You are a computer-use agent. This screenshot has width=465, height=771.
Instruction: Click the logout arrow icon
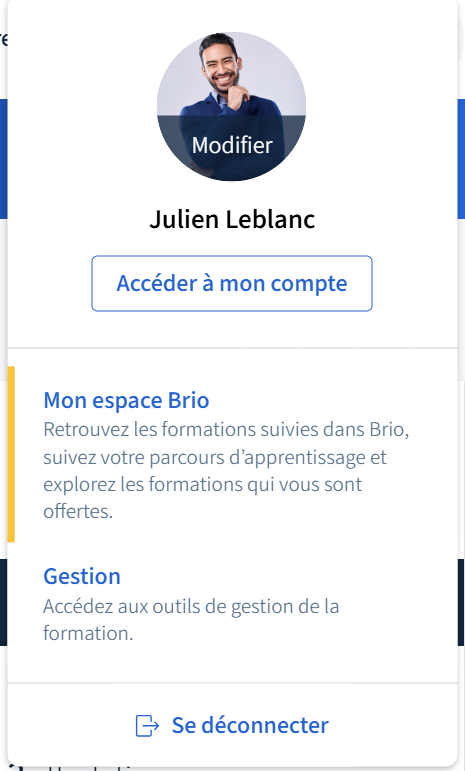pyautogui.click(x=147, y=726)
